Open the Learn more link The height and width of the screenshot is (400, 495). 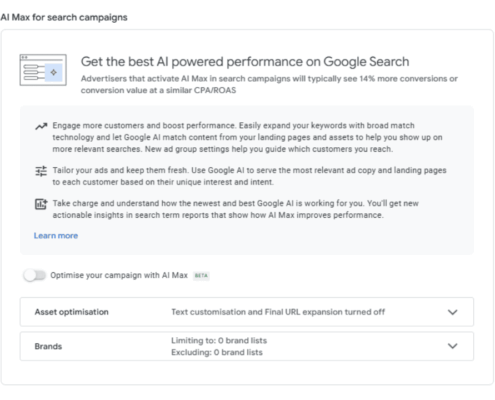(x=56, y=236)
